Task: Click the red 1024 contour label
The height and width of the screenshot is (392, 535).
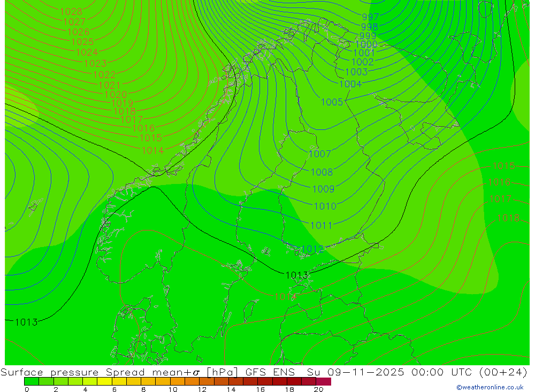Action: [87, 52]
